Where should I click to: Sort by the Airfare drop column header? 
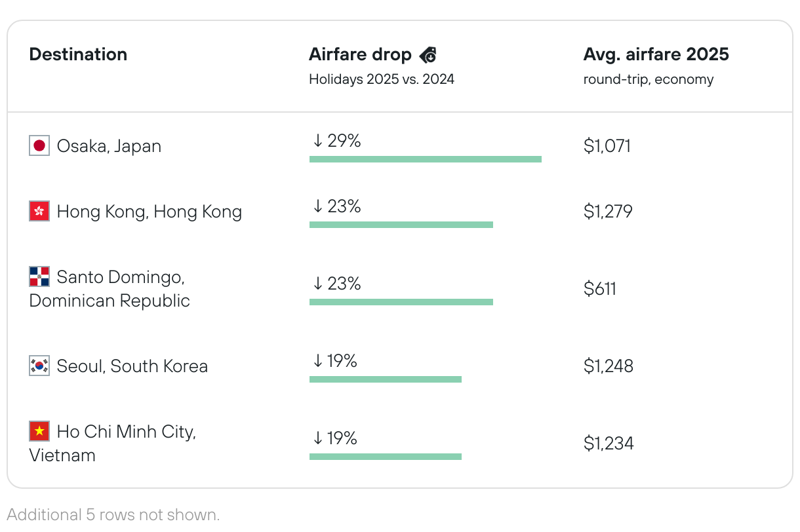[360, 55]
